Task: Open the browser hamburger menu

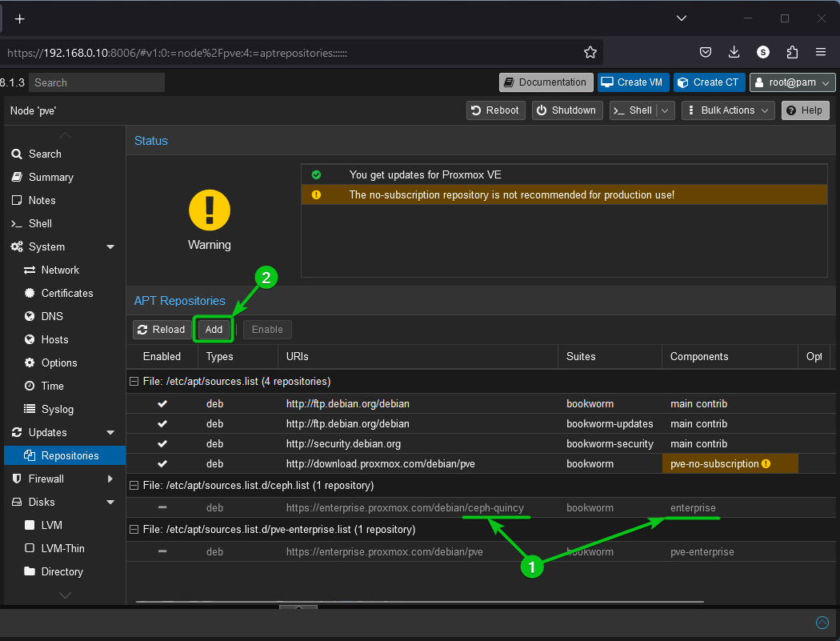Action: point(820,52)
